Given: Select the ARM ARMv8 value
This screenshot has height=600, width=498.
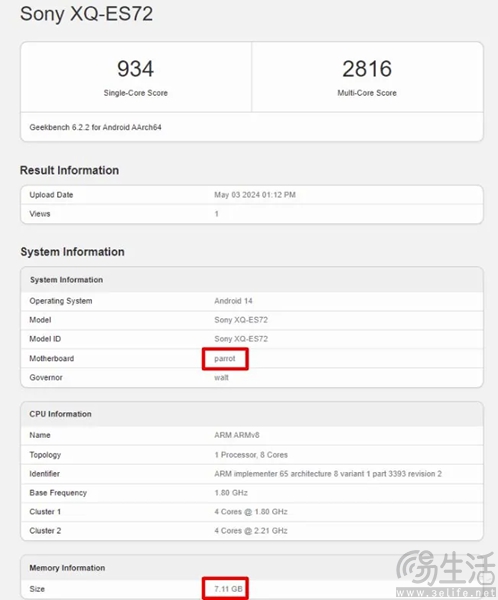Looking at the screenshot, I should [x=237, y=435].
